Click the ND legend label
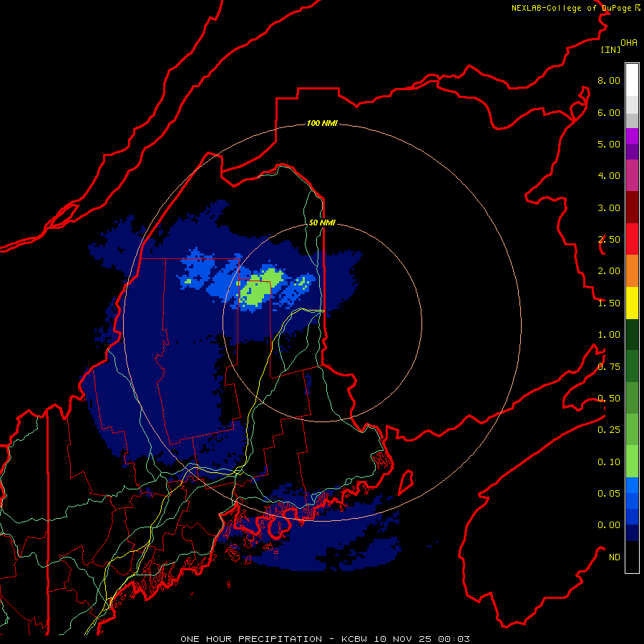 (x=615, y=557)
